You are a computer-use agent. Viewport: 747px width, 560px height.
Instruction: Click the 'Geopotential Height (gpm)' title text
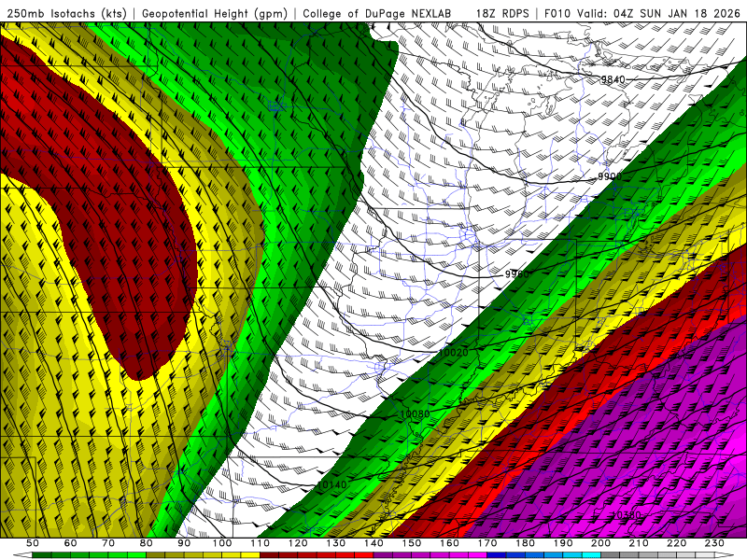(x=215, y=13)
